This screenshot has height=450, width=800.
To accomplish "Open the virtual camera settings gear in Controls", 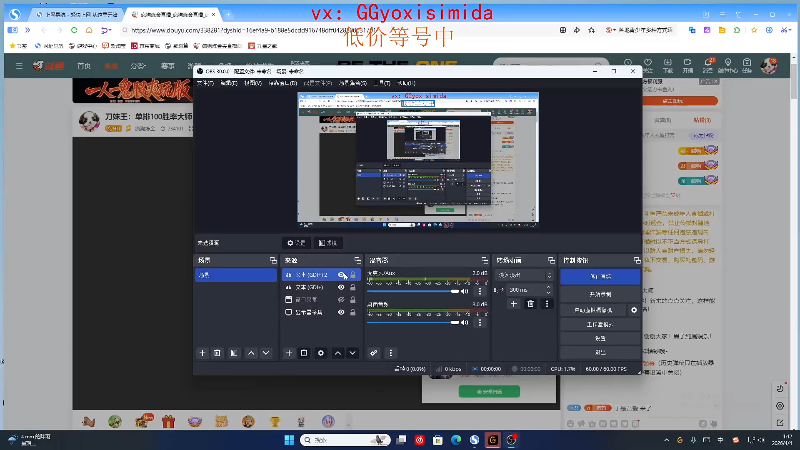I will [634, 310].
